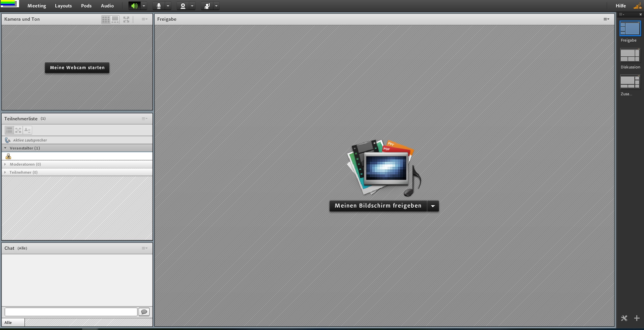Open the Pods menu
This screenshot has width=644, height=330.
[86, 6]
